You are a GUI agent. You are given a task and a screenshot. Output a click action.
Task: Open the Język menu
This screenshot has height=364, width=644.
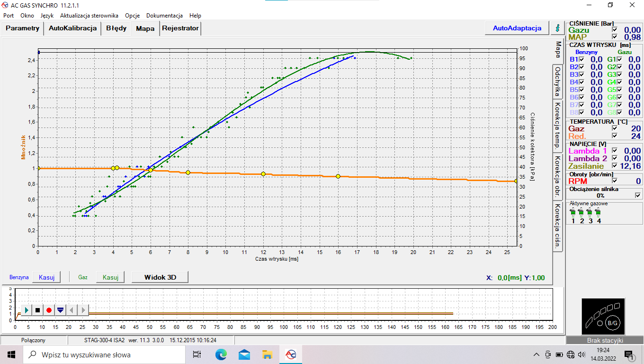(x=47, y=15)
